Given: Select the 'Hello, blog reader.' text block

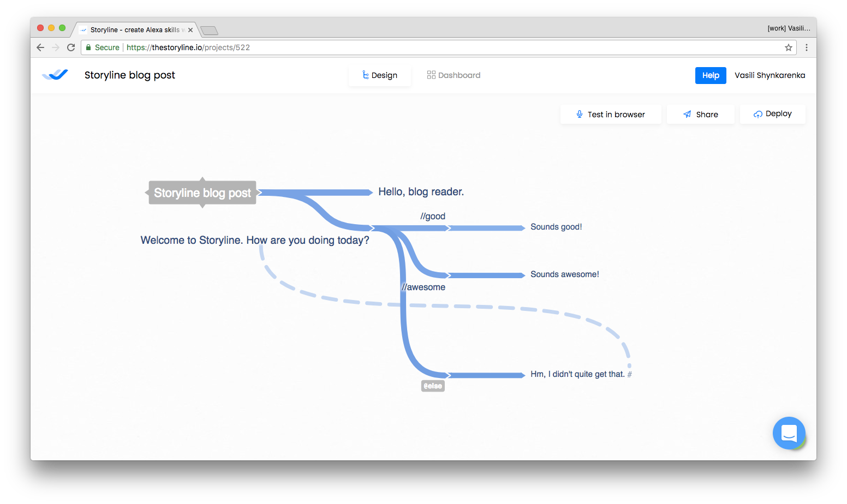Looking at the screenshot, I should click(x=421, y=192).
